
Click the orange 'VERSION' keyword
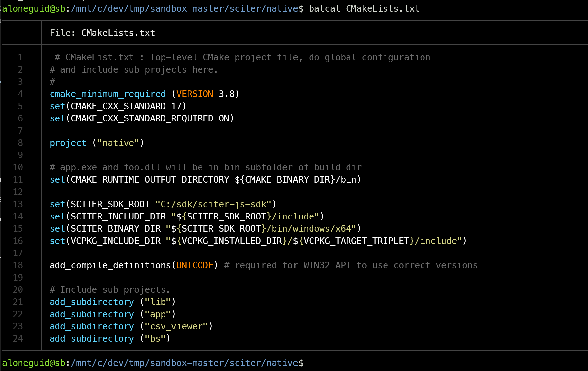tap(195, 94)
